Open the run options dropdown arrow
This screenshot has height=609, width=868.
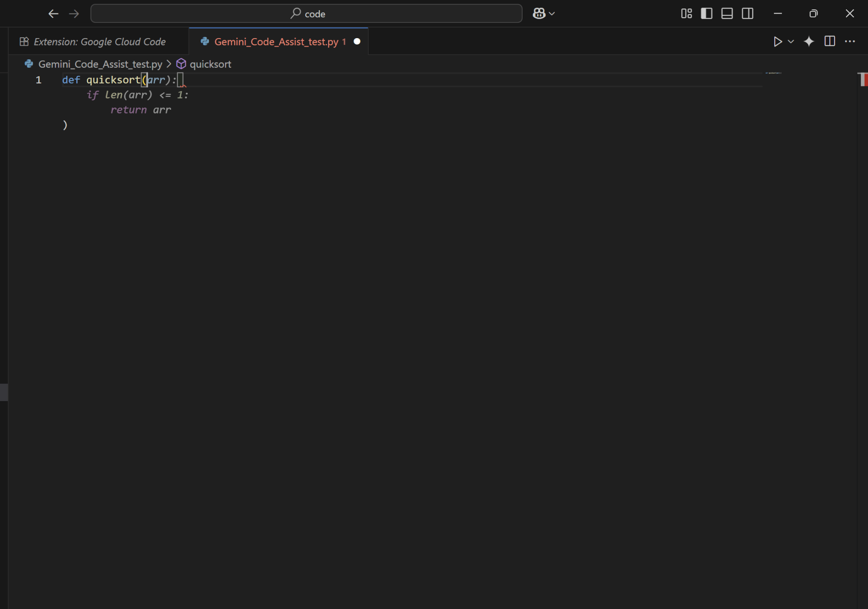point(791,42)
